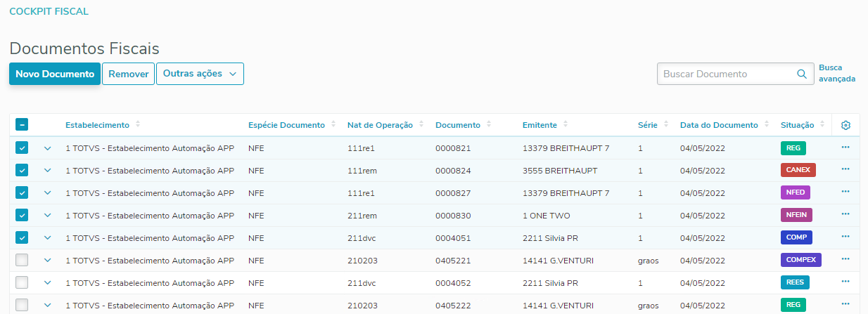Open actions menu for document 0000824
This screenshot has height=314, width=868.
click(845, 170)
